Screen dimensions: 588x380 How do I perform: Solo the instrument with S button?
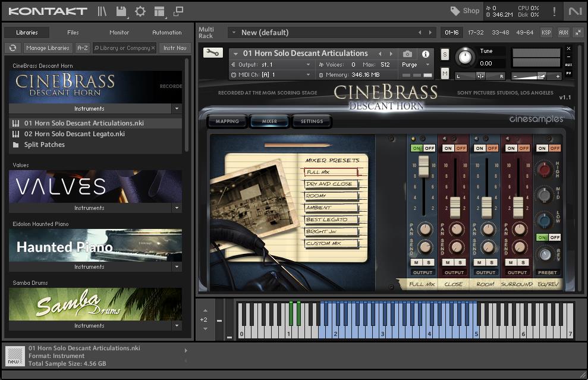pos(445,55)
